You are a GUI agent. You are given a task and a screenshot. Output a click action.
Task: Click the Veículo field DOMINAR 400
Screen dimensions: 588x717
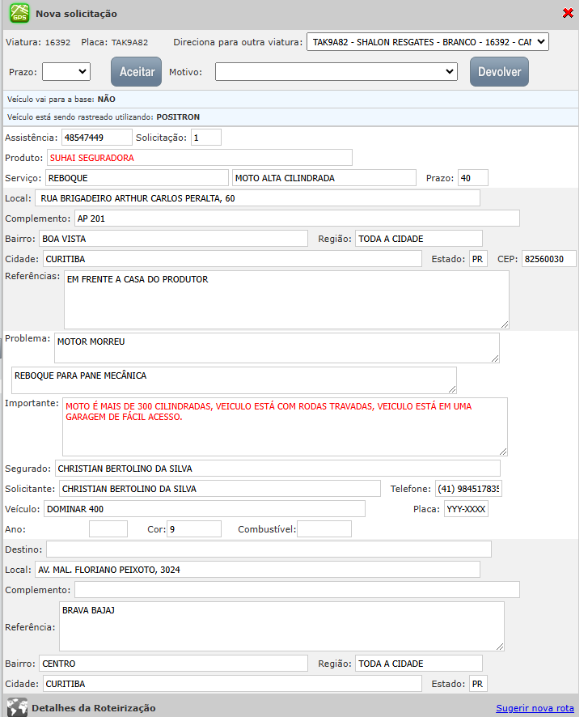[204, 509]
